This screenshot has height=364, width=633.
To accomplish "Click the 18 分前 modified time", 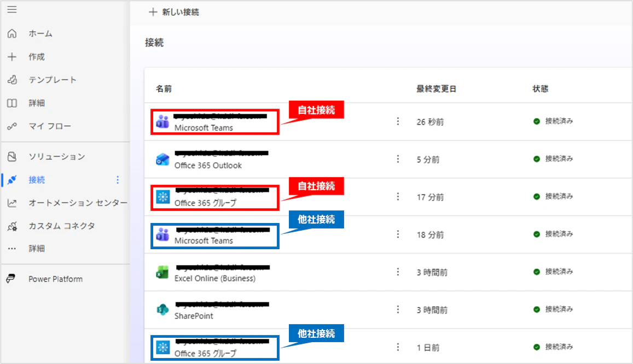I will pyautogui.click(x=430, y=234).
